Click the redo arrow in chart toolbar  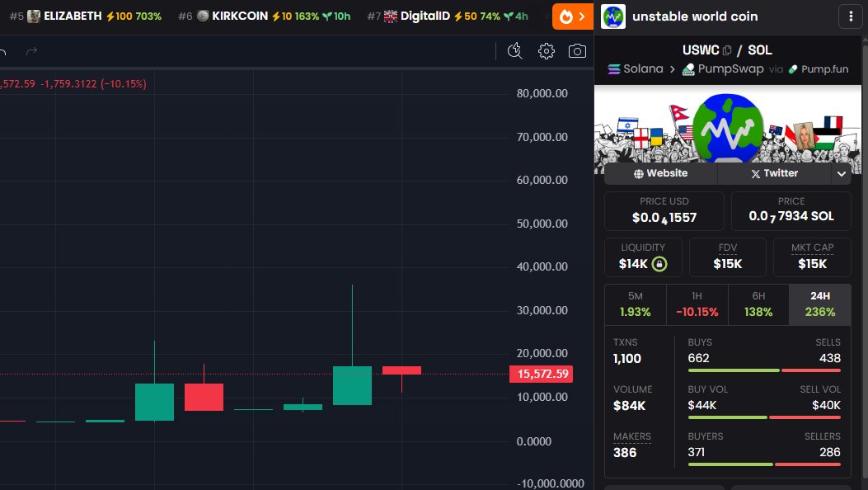click(x=31, y=51)
